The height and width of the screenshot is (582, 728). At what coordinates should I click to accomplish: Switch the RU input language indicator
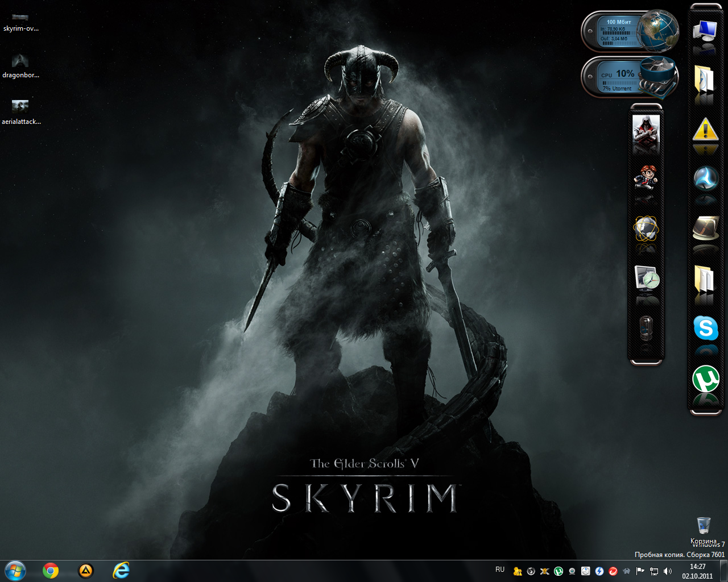(500, 569)
